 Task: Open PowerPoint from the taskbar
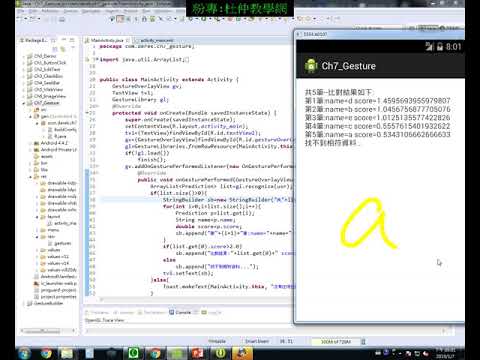pos(198,353)
